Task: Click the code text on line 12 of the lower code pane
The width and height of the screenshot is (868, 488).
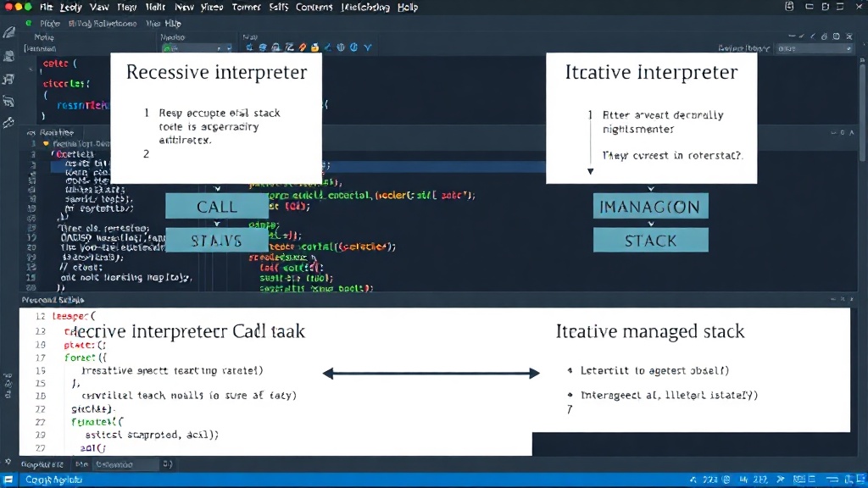Action: pos(74,316)
